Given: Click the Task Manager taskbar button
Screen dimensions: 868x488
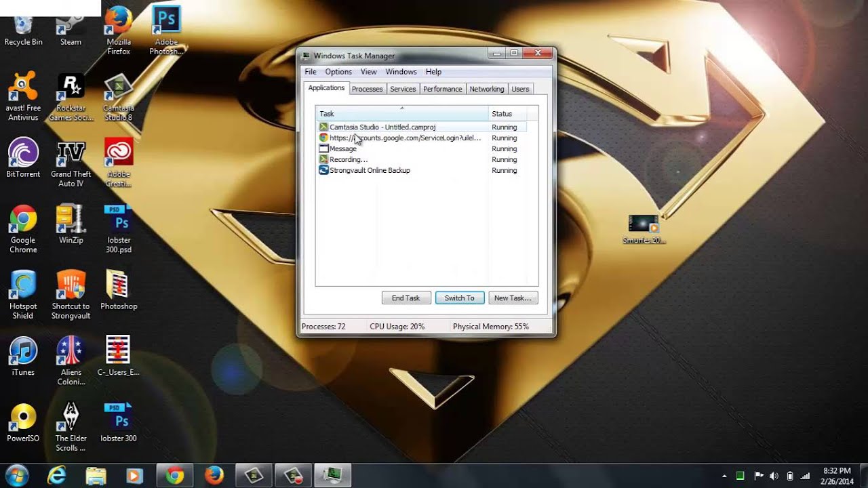Looking at the screenshot, I should [x=332, y=476].
